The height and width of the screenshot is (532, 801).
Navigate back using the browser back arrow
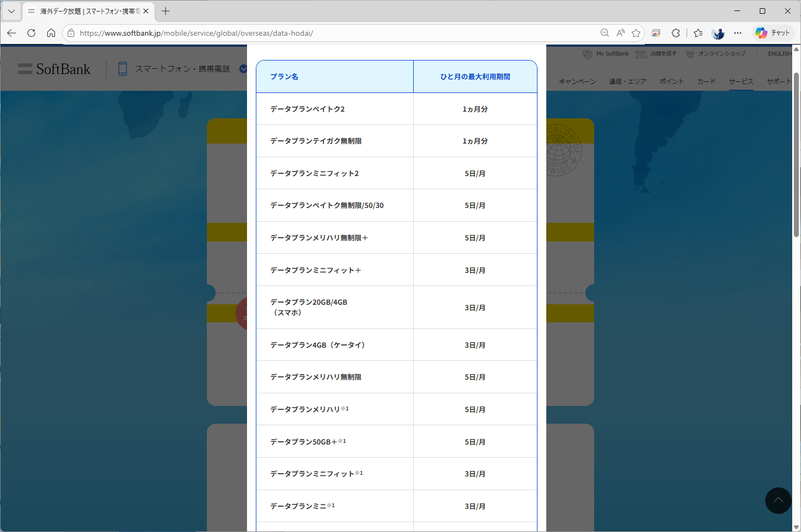pyautogui.click(x=11, y=33)
